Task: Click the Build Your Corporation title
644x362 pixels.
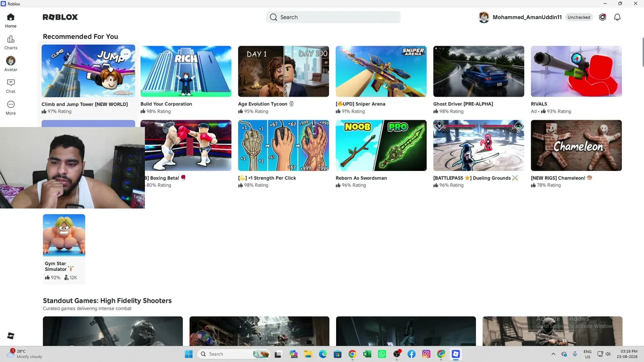Action: click(166, 104)
